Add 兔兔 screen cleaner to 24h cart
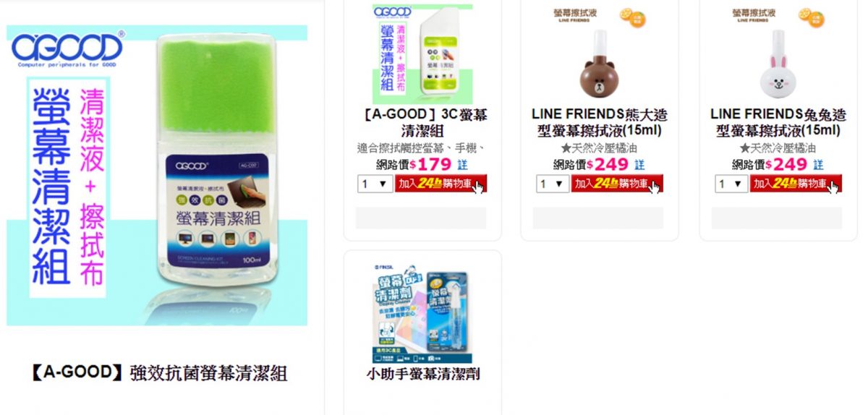This screenshot has width=868, height=415. [x=796, y=184]
